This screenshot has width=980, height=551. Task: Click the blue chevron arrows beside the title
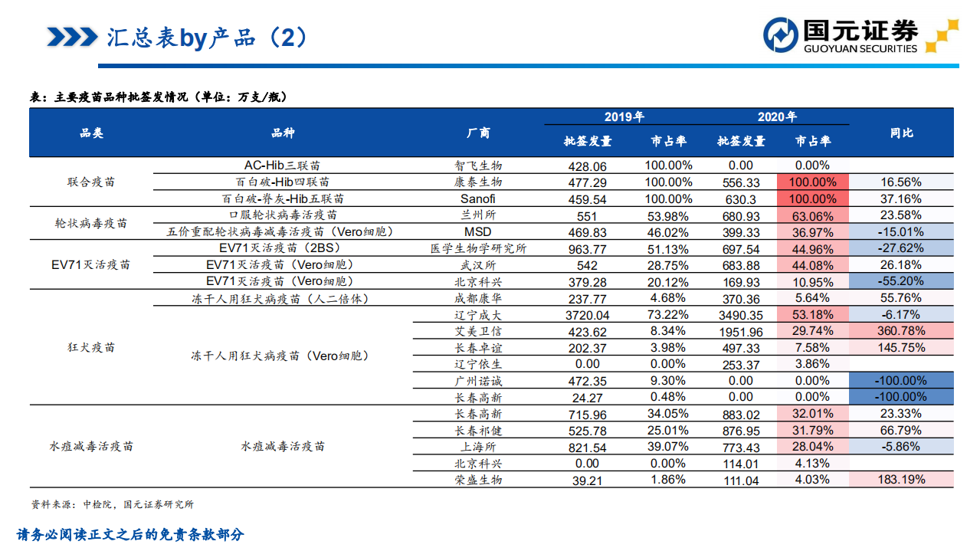click(71, 36)
